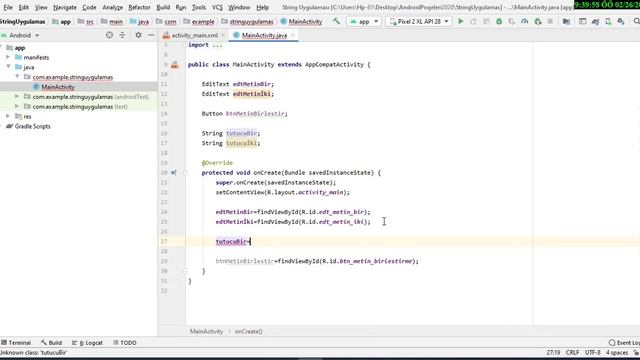This screenshot has height=360, width=640.
Task: Click 'tutucuIki' variable on line 17
Action: [241, 143]
